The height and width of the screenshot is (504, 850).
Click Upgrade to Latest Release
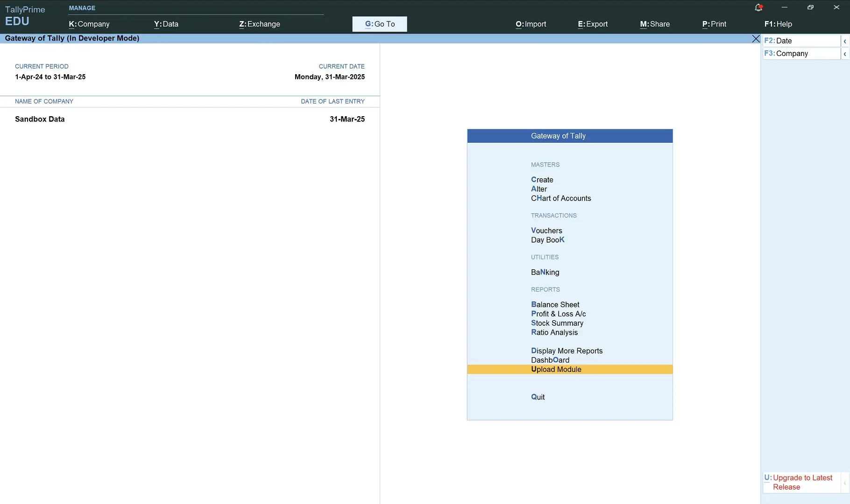802,483
